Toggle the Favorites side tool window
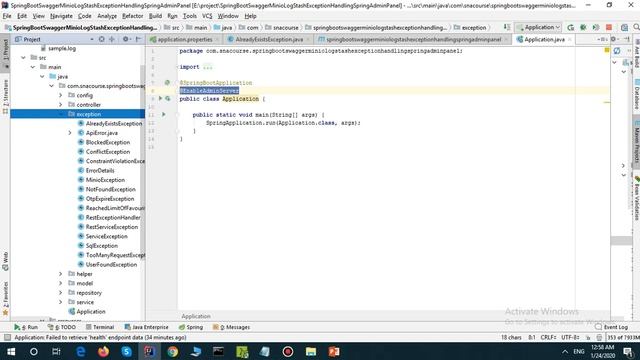Image resolution: width=640 pixels, height=360 pixels. 5,299
